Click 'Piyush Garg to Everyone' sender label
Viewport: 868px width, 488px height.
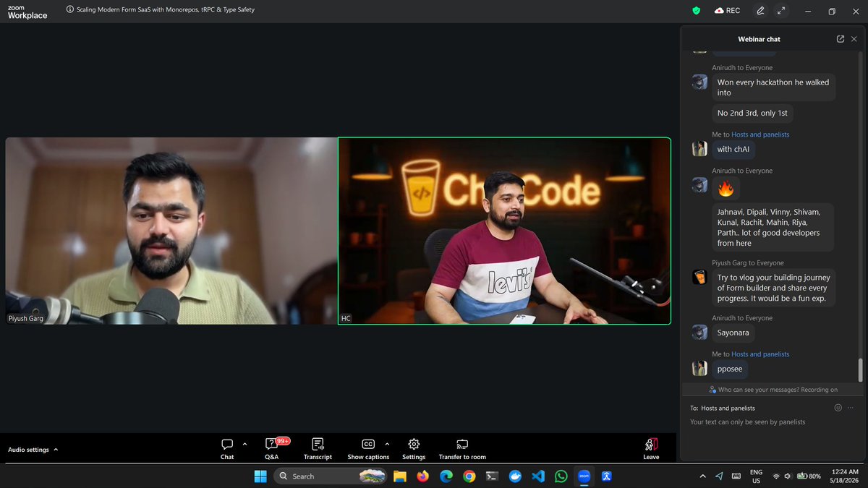(x=748, y=263)
